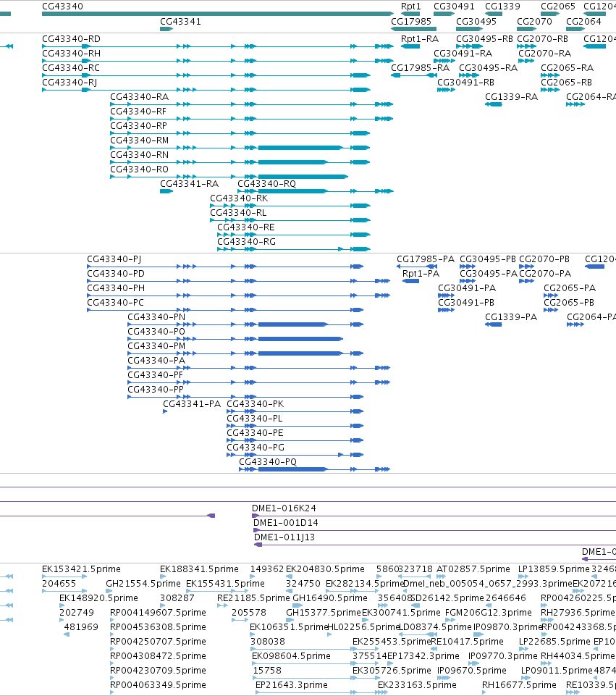Click the CG2070 gene label
The width and height of the screenshot is (616, 696).
tap(534, 21)
